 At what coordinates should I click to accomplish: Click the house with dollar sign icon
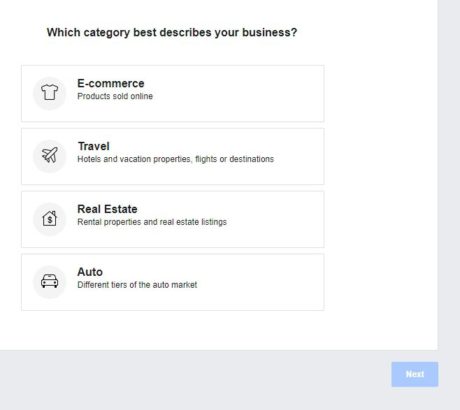point(50,218)
